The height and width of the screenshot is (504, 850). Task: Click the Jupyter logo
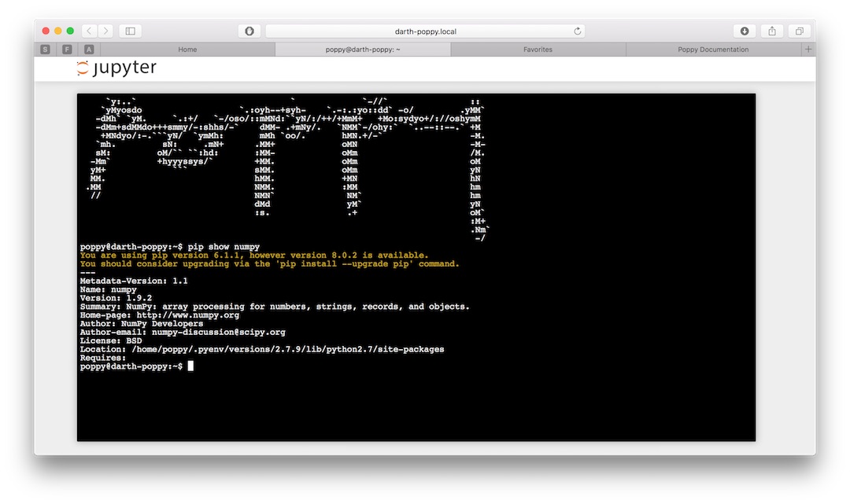click(116, 68)
